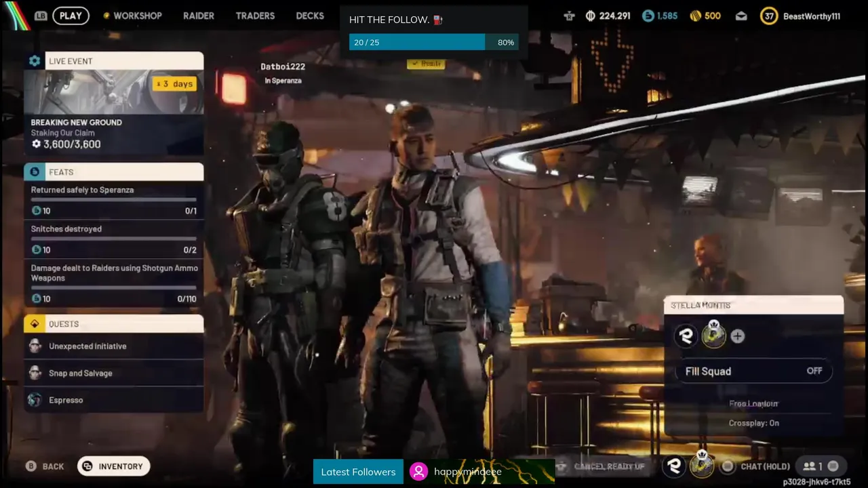This screenshot has width=868, height=488.
Task: Click the Live Event gear icon
Action: [35, 61]
